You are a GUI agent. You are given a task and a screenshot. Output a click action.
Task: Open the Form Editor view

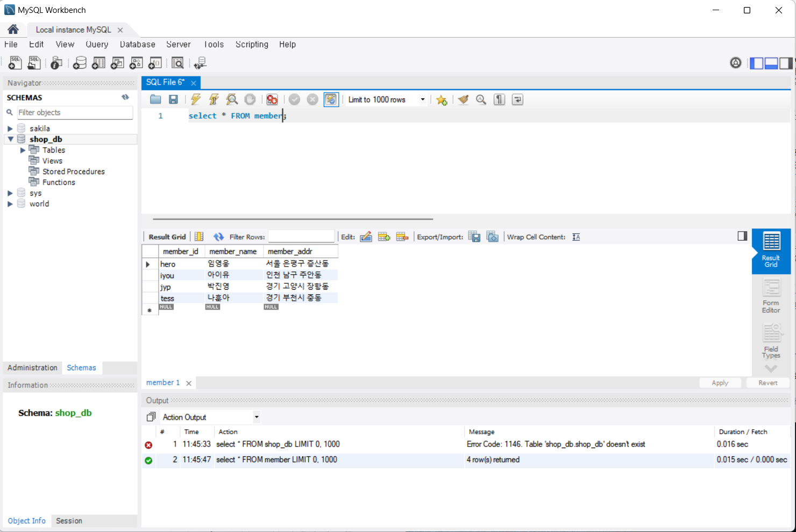[x=771, y=296]
